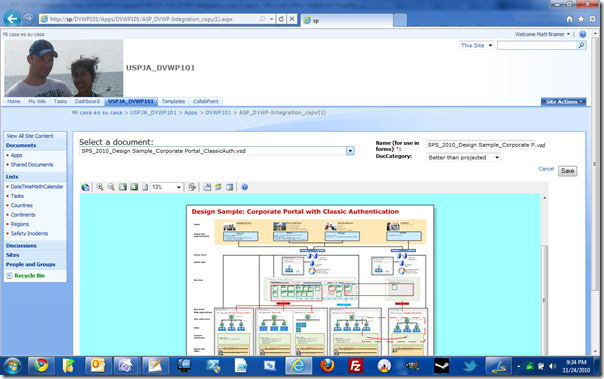Click the page vertical scrollbar

596,193
